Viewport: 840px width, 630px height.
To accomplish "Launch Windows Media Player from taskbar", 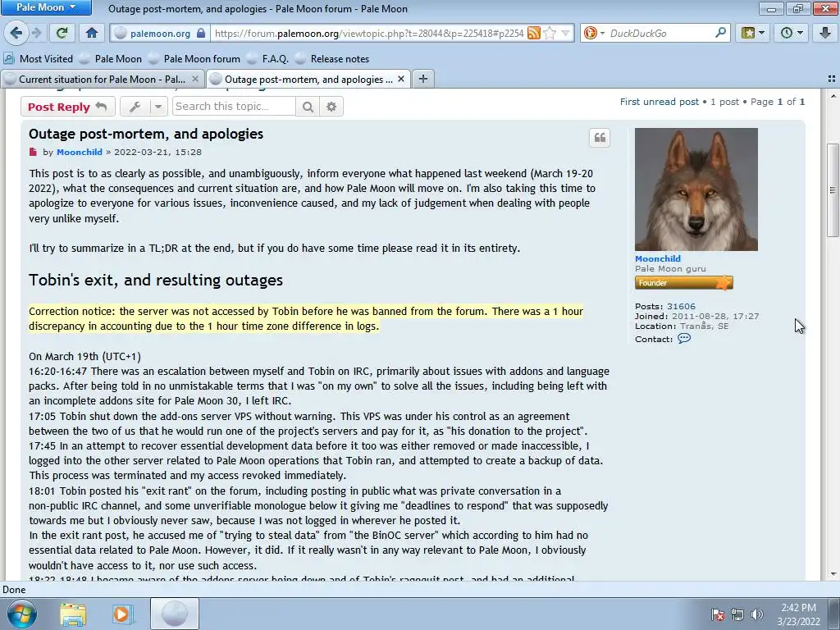I will pyautogui.click(x=122, y=614).
